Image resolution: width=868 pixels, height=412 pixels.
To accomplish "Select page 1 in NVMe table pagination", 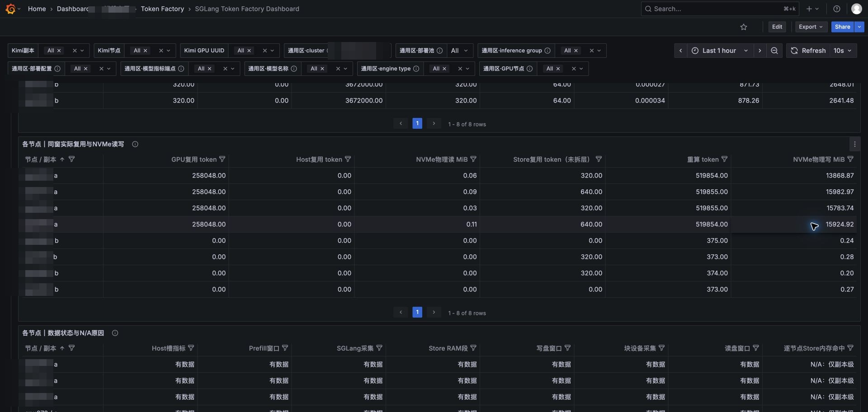I will click(417, 312).
